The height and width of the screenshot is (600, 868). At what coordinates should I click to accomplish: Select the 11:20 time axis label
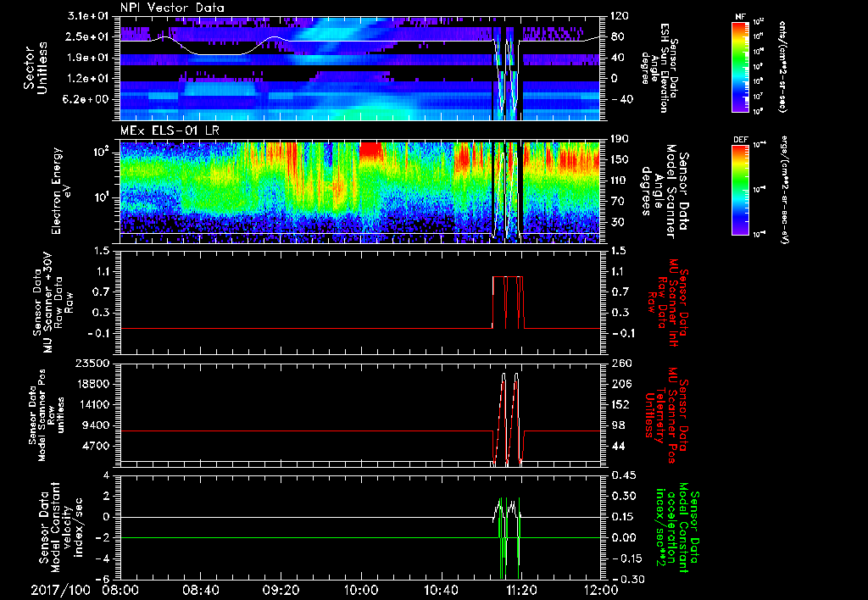(520, 590)
